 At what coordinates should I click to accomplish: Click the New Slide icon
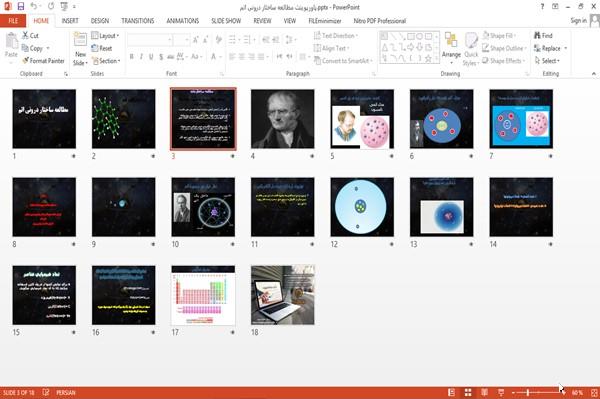80,40
